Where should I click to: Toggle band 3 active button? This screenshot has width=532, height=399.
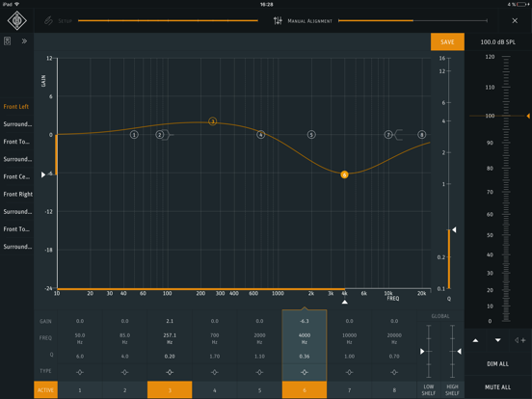tap(170, 389)
